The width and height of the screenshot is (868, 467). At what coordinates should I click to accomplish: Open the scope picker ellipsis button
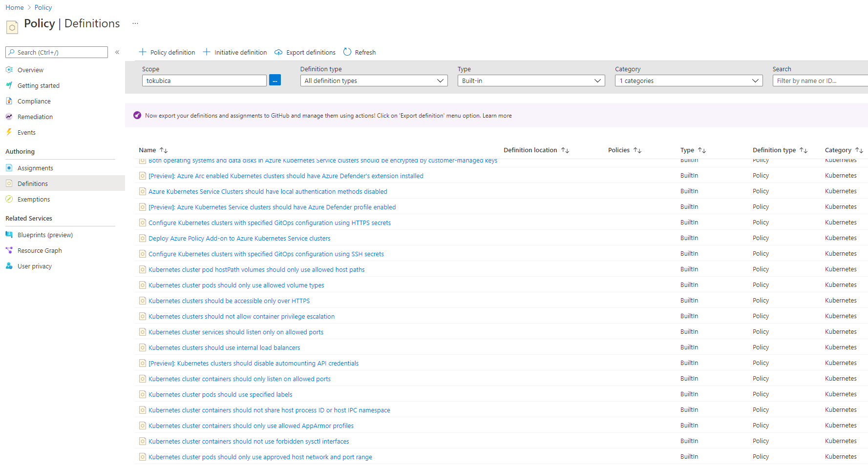click(x=275, y=81)
